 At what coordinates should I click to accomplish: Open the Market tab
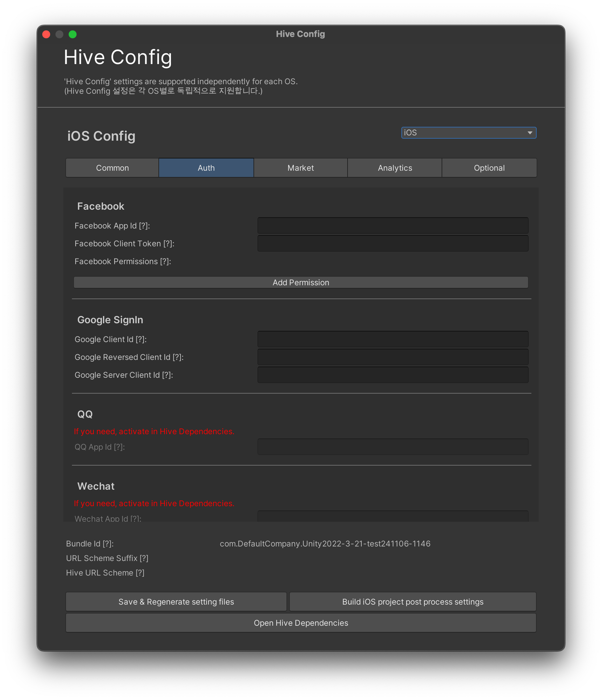(x=300, y=168)
